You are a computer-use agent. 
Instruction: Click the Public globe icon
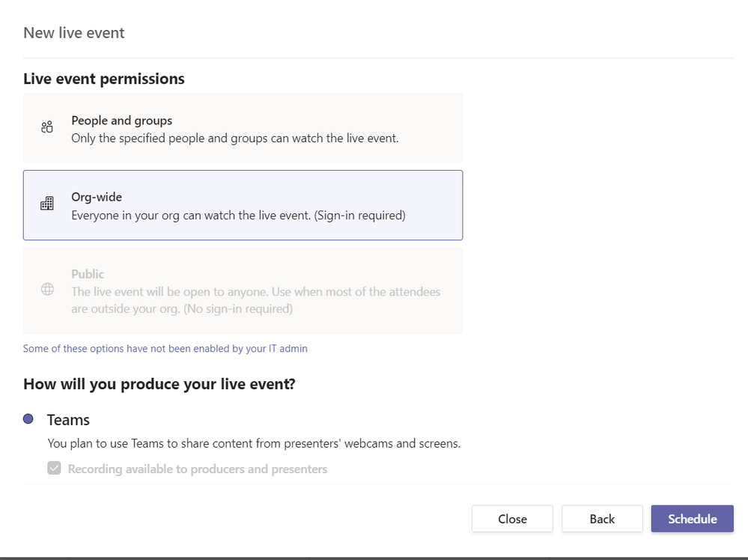[x=47, y=290]
